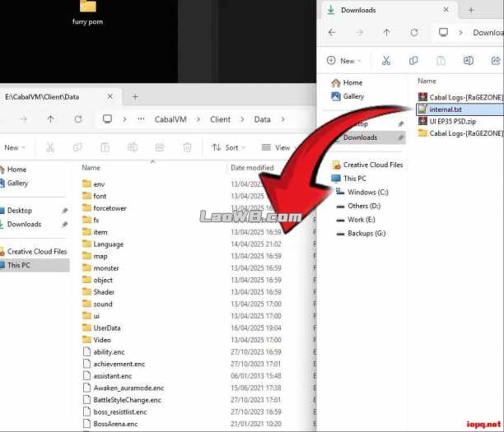Click Back arrow in Downloads window
Image resolution: width=504 pixels, height=432 pixels.
click(x=332, y=32)
